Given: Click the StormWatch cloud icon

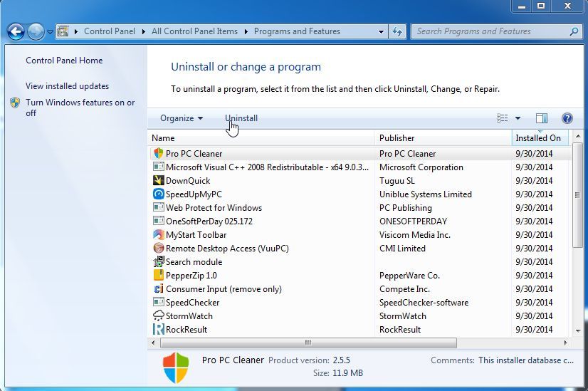Looking at the screenshot, I should [x=159, y=316].
